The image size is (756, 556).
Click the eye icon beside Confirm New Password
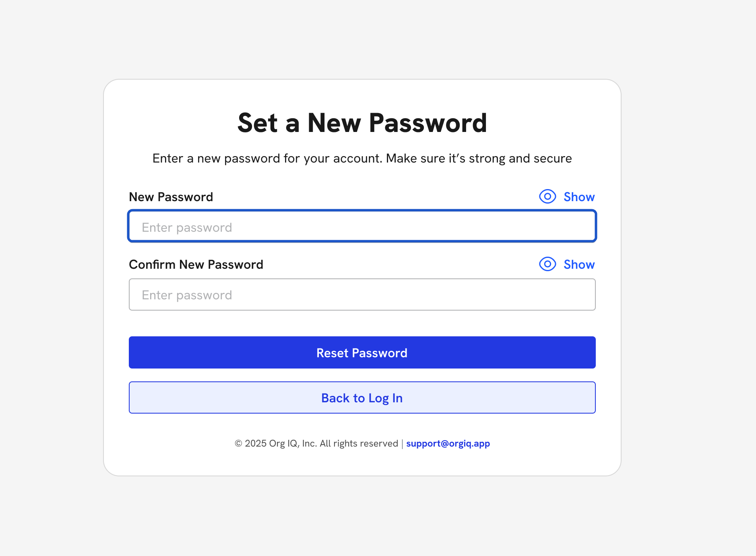pyautogui.click(x=547, y=264)
